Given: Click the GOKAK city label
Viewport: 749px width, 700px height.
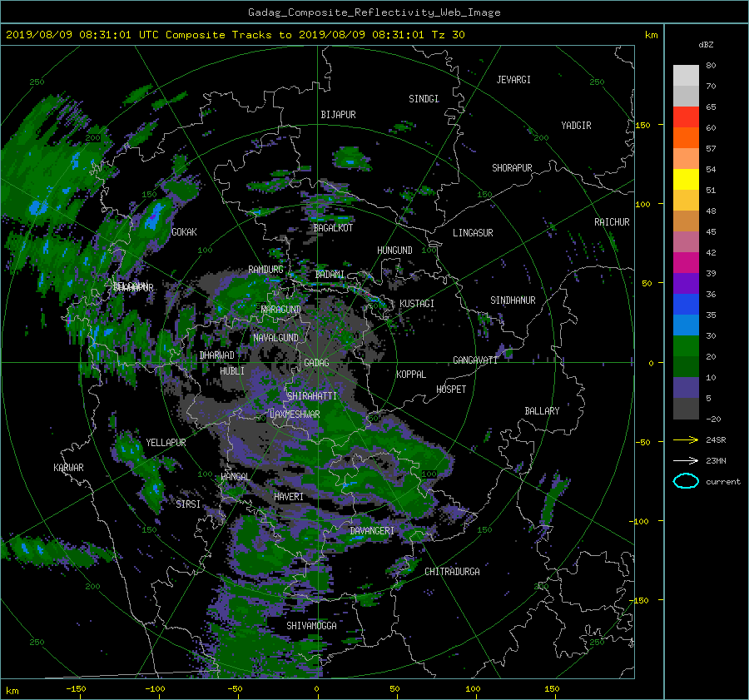Looking at the screenshot, I should coord(184,232).
